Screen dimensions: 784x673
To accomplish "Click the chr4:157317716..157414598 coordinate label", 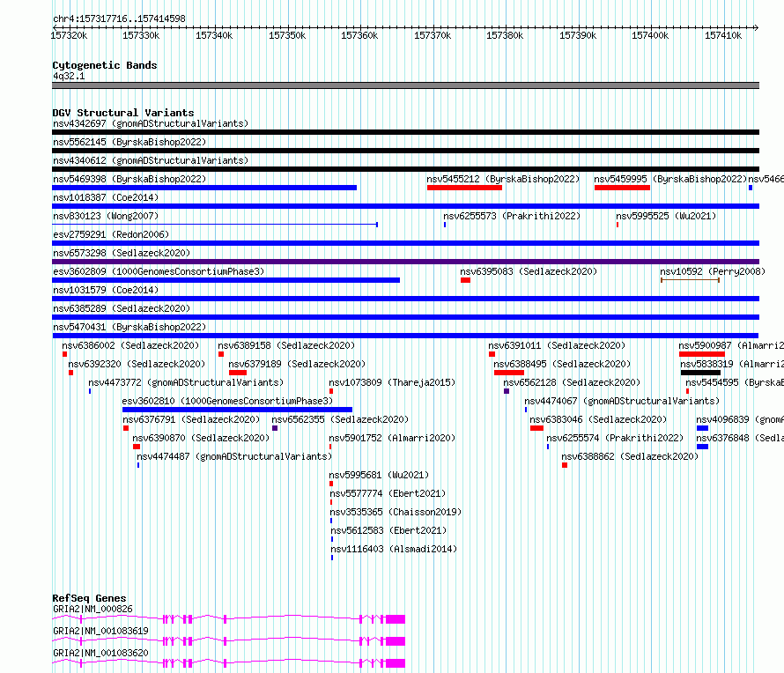I will 119,18.
